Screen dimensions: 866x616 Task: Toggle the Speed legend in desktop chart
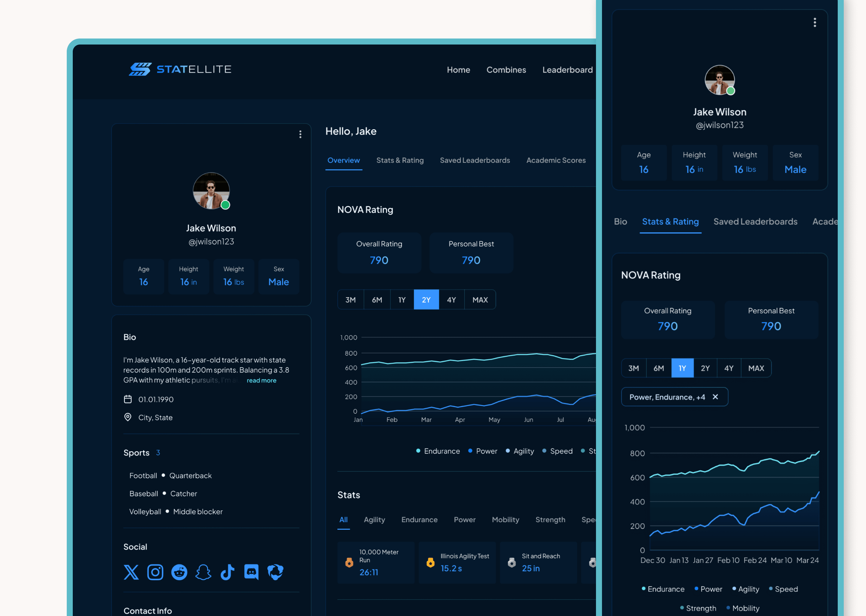(557, 451)
